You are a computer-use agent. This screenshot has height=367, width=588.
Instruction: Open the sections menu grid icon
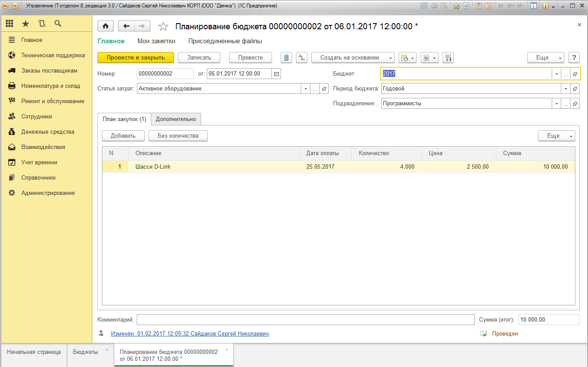[x=10, y=24]
